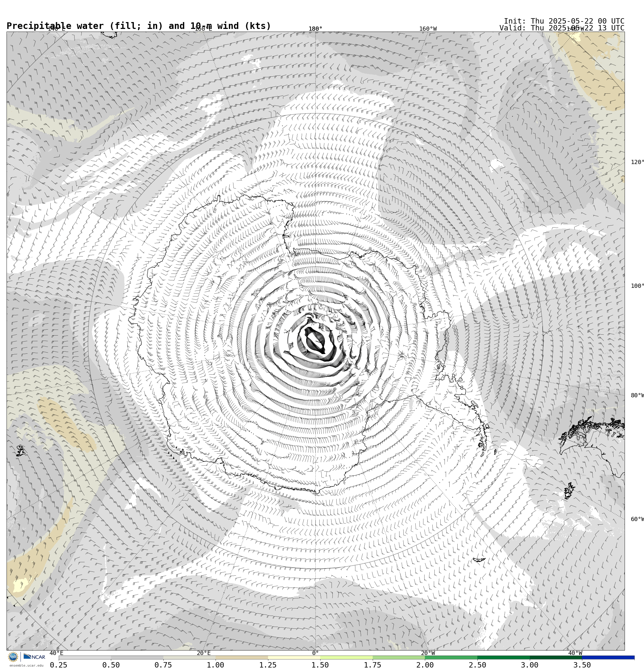Screen dimensions: 644x669
Task: Click the 0° longitude label at bottom
Action: pyautogui.click(x=315, y=653)
